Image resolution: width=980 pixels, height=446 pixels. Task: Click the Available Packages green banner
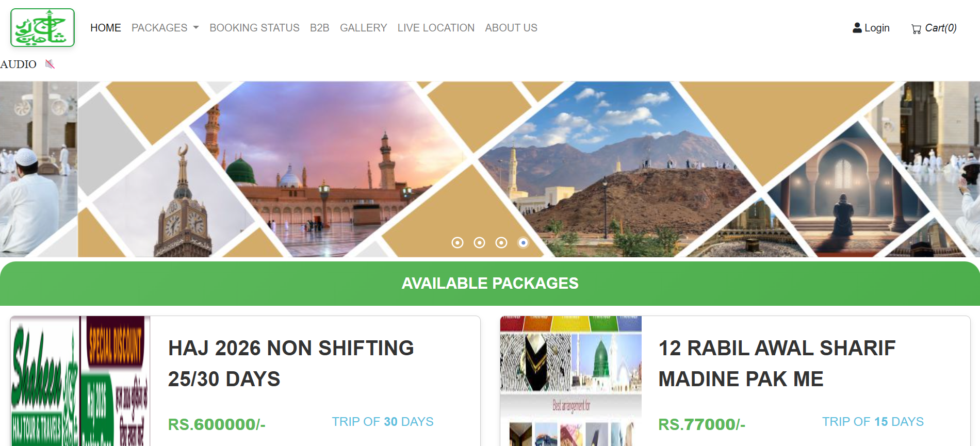click(490, 284)
